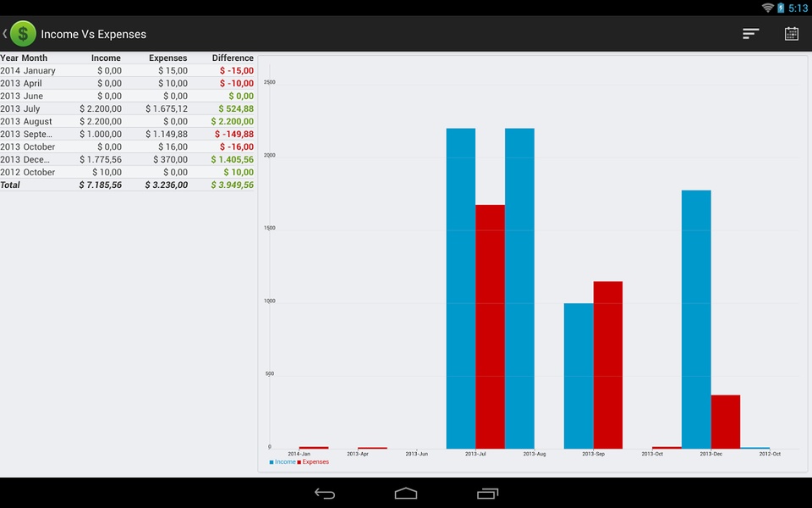Click the "Expenses" column header

coord(167,58)
